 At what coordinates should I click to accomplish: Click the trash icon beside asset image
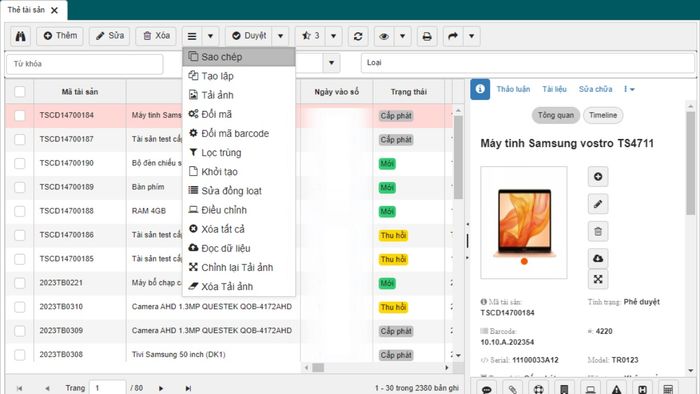click(x=598, y=232)
